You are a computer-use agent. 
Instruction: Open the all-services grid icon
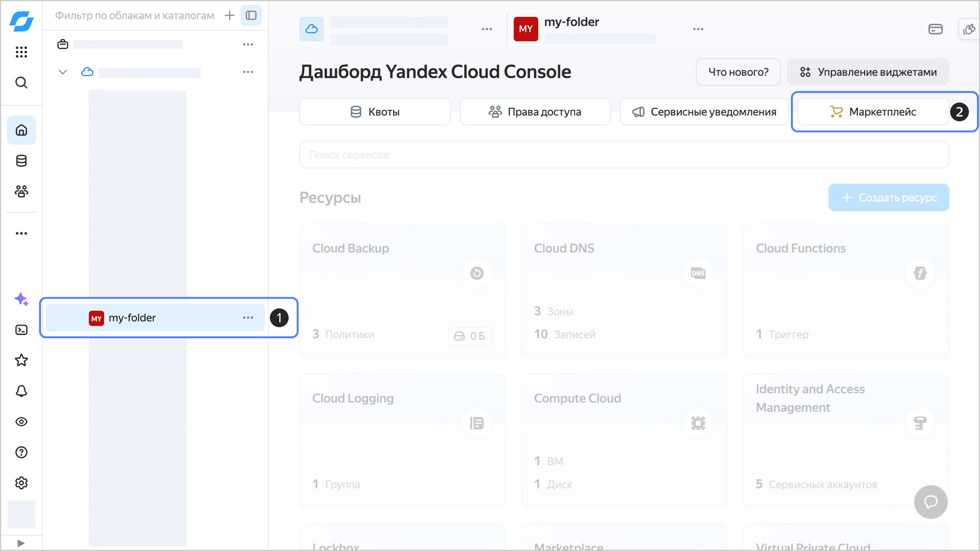[21, 52]
